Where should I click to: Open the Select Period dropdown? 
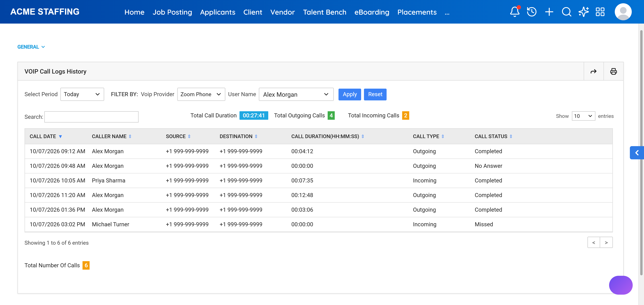(82, 94)
